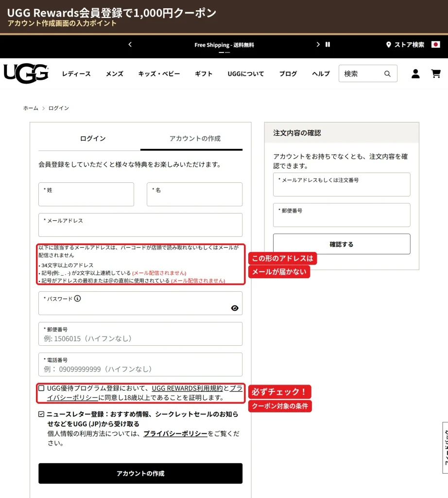Open ヘルプ menu
448x498 pixels.
coord(321,74)
